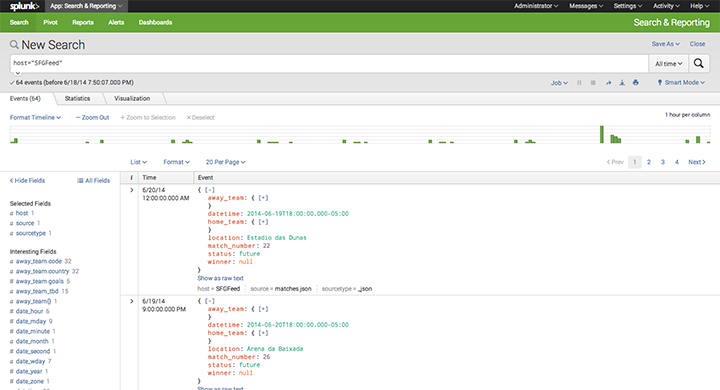Go to results page 3
Viewport: 720px width, 390px height.
[x=663, y=162]
